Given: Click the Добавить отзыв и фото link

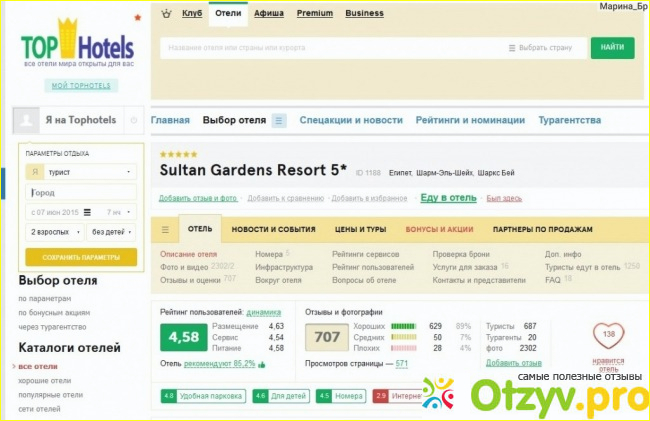Looking at the screenshot, I should [198, 198].
